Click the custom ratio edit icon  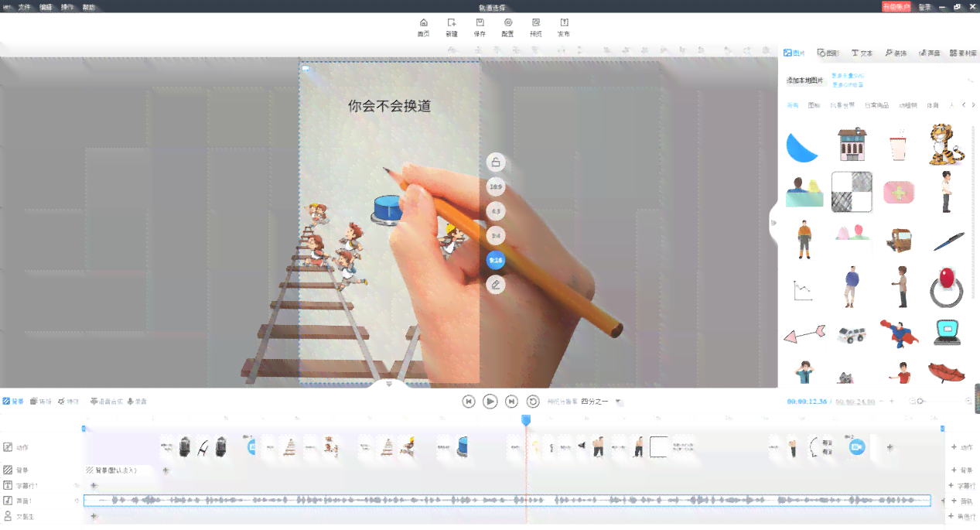[496, 285]
